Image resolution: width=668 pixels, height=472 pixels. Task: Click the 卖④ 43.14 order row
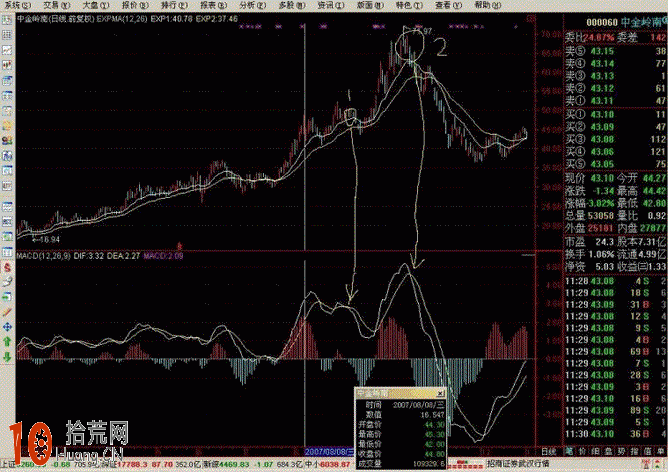coord(616,63)
